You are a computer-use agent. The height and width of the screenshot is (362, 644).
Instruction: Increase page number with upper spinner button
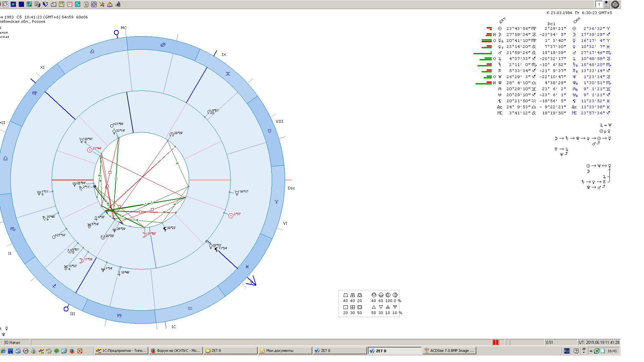coord(606,2)
